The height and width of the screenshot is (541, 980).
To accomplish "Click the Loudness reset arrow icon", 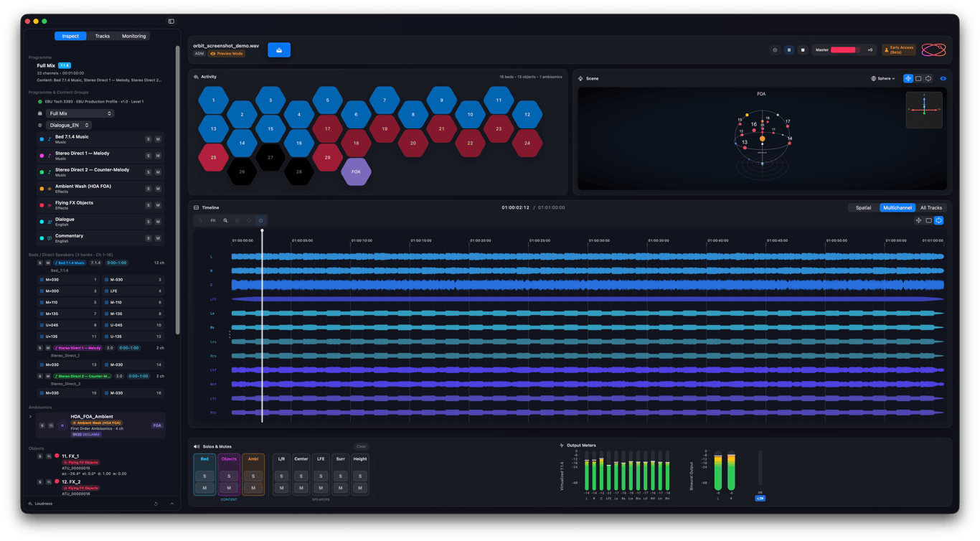I will (x=156, y=504).
